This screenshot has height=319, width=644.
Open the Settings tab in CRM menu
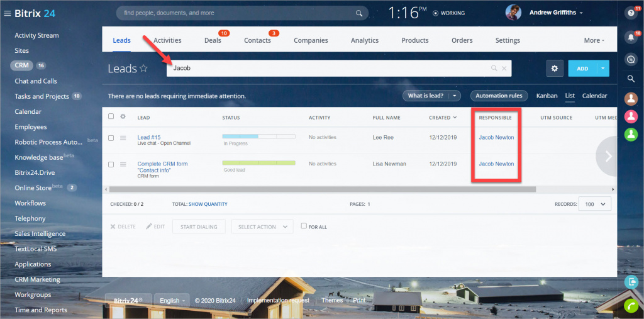click(508, 40)
